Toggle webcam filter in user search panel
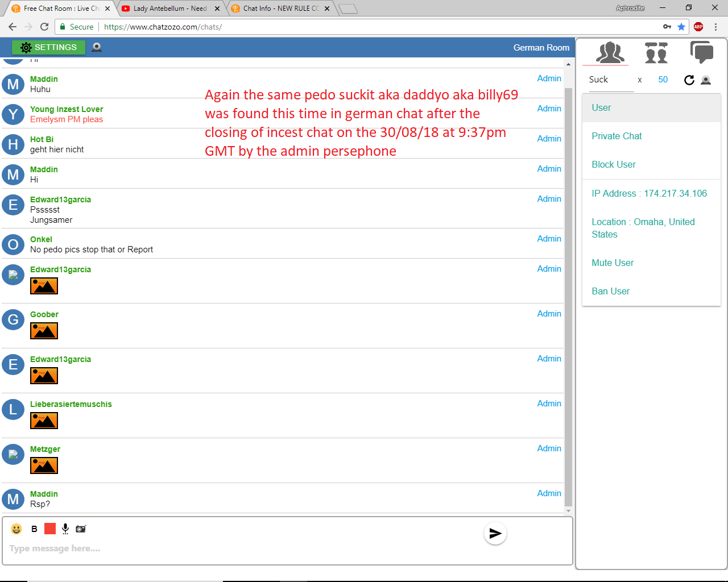This screenshot has height=582, width=728. click(706, 80)
